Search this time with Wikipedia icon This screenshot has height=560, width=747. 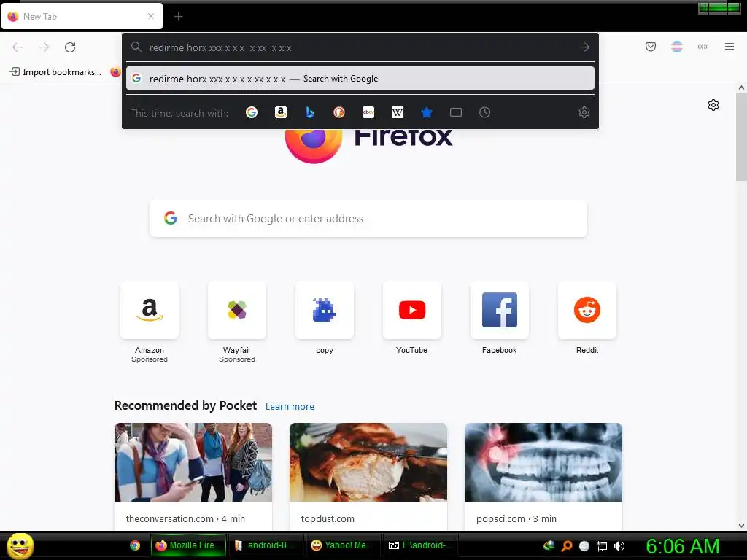point(398,112)
